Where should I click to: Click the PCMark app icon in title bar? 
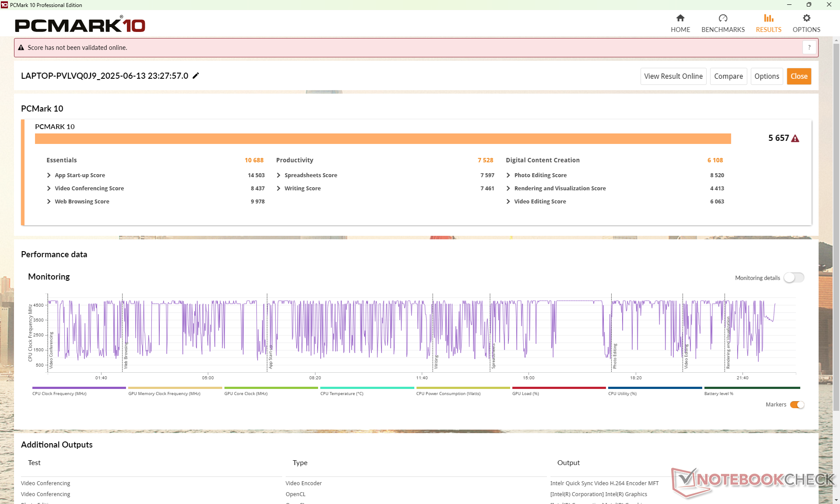pyautogui.click(x=4, y=5)
